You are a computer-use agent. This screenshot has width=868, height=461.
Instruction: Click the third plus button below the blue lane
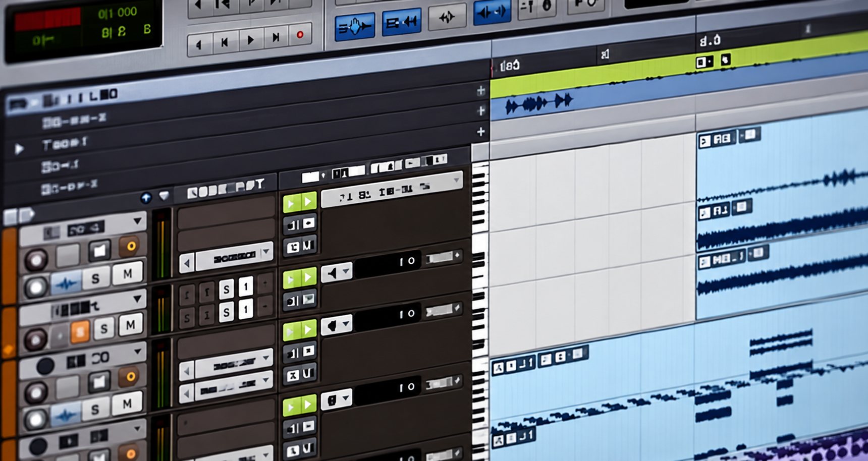point(481,132)
